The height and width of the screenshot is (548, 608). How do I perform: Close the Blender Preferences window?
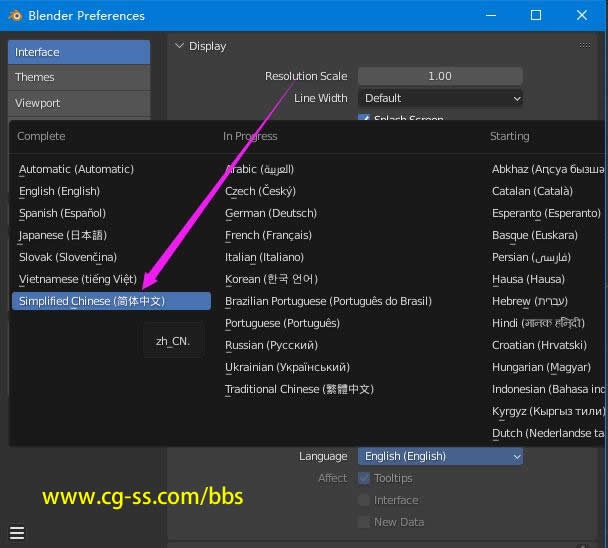point(582,15)
